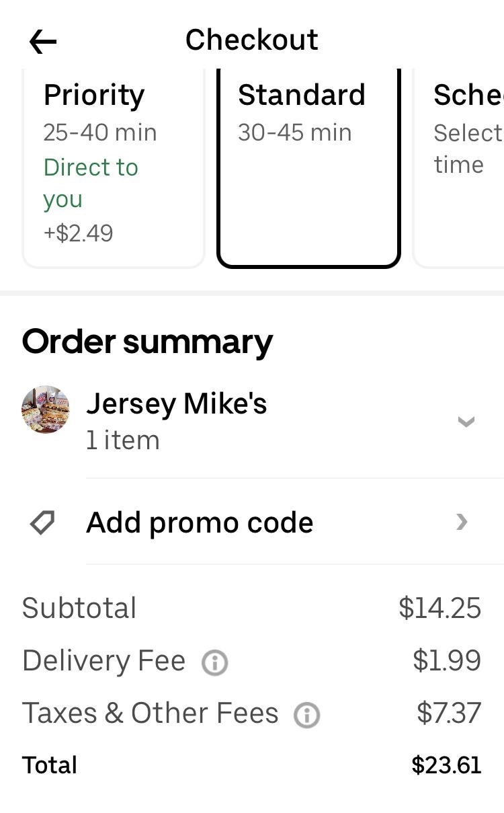Show Taxes & Other Fees info icon
This screenshot has width=504, height=813.
[307, 715]
